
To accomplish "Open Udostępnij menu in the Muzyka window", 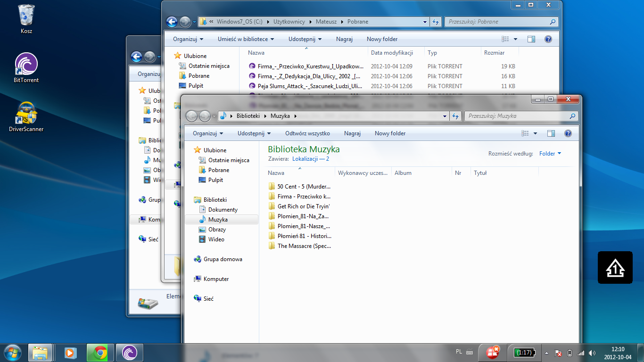I will click(254, 133).
